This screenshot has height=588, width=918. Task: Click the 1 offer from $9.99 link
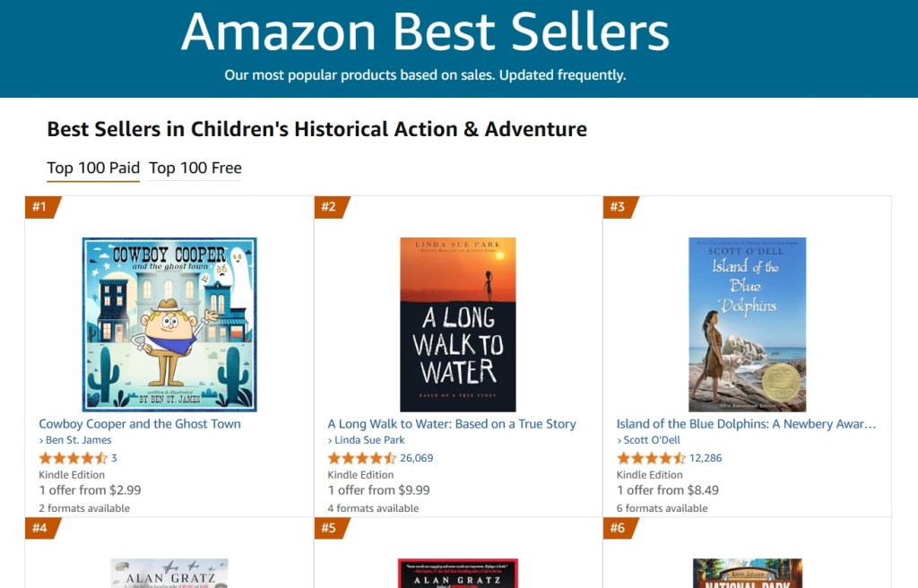tap(378, 490)
